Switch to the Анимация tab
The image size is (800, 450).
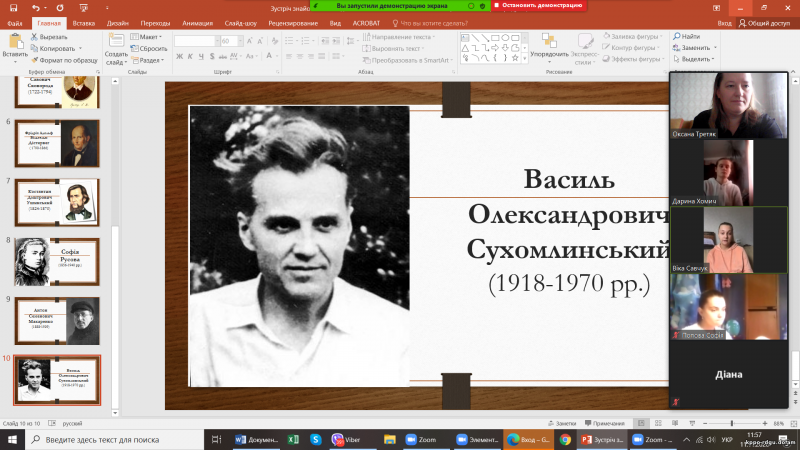click(197, 23)
